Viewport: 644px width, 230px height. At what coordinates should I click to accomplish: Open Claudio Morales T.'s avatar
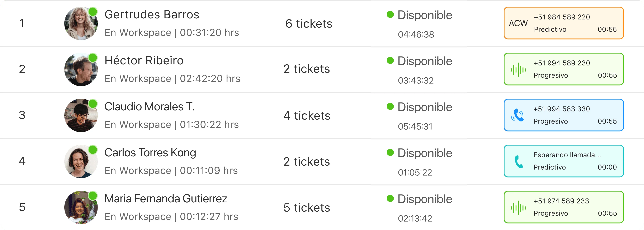tap(81, 116)
